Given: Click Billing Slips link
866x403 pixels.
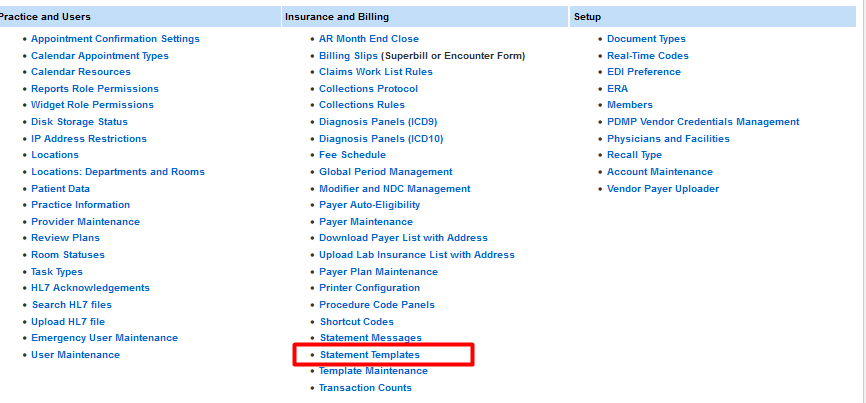Looking at the screenshot, I should 348,56.
